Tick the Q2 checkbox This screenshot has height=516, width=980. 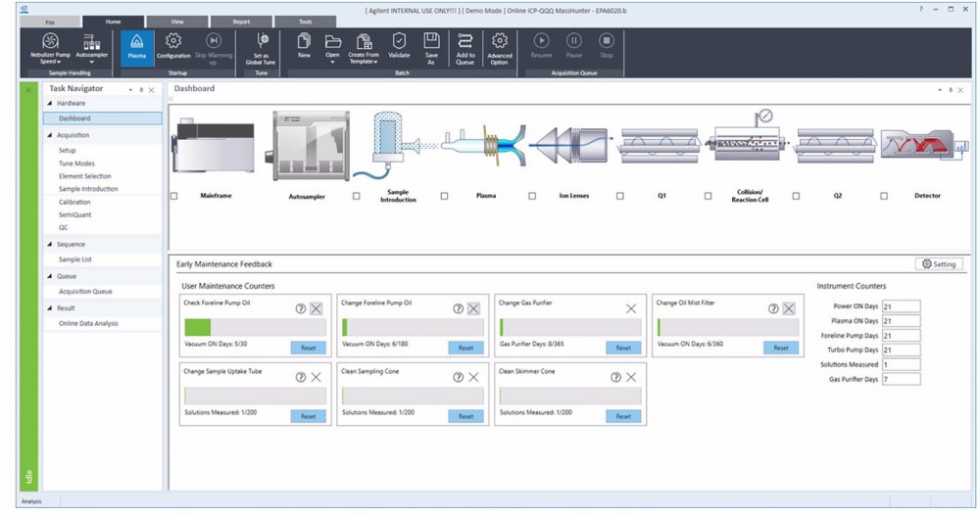[x=796, y=196]
